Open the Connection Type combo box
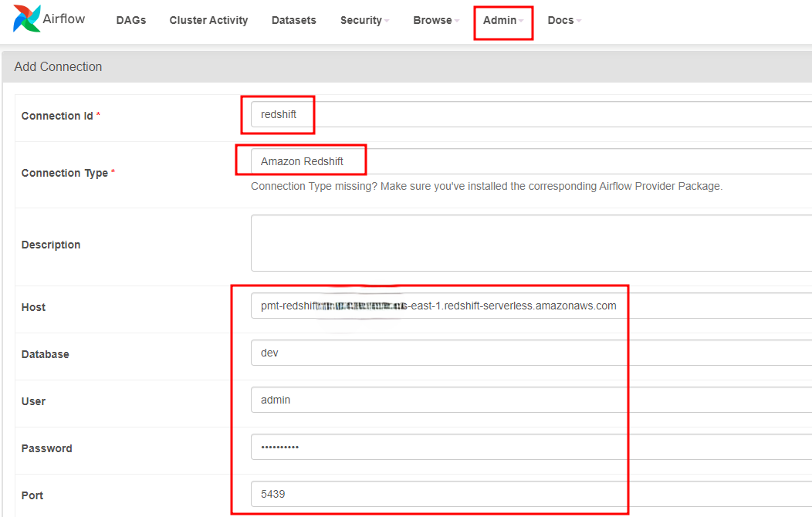The image size is (812, 517). (x=531, y=161)
